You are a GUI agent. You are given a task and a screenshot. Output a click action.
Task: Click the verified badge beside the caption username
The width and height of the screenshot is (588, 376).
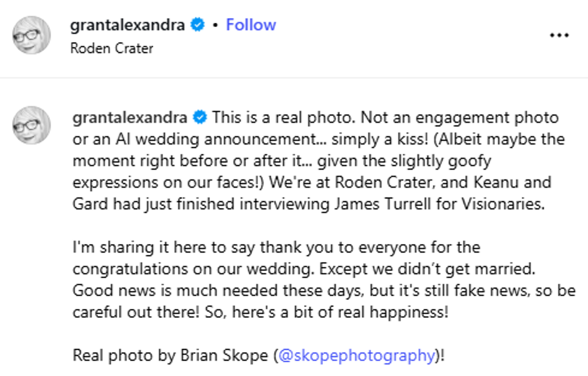point(199,117)
